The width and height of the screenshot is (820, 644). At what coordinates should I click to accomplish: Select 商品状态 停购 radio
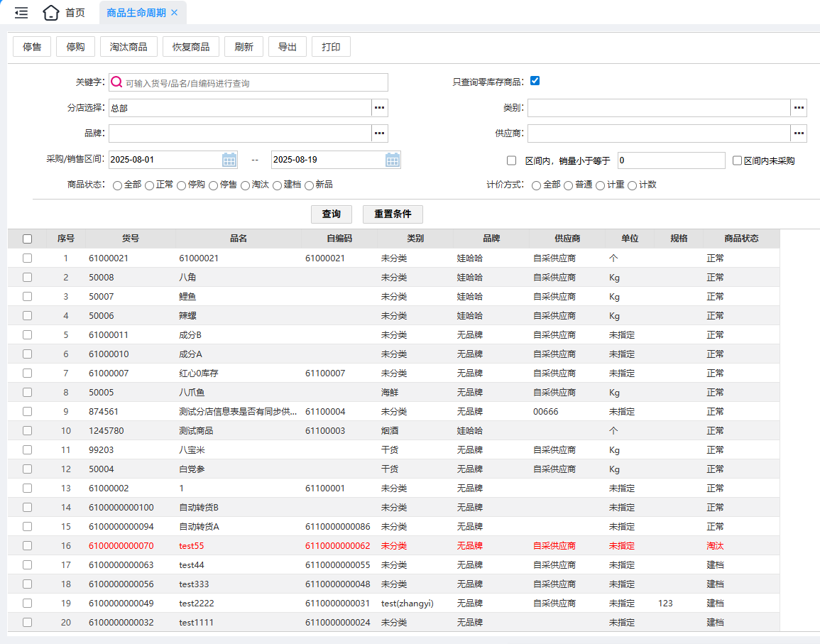coord(181,185)
